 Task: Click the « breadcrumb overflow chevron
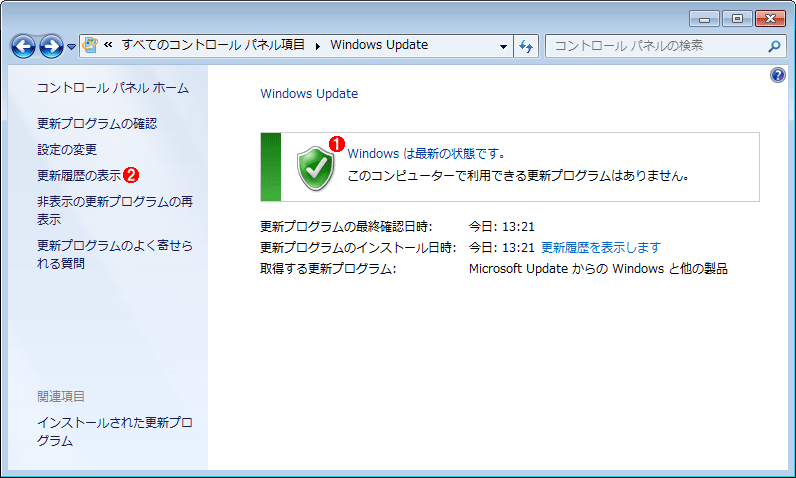coord(108,45)
